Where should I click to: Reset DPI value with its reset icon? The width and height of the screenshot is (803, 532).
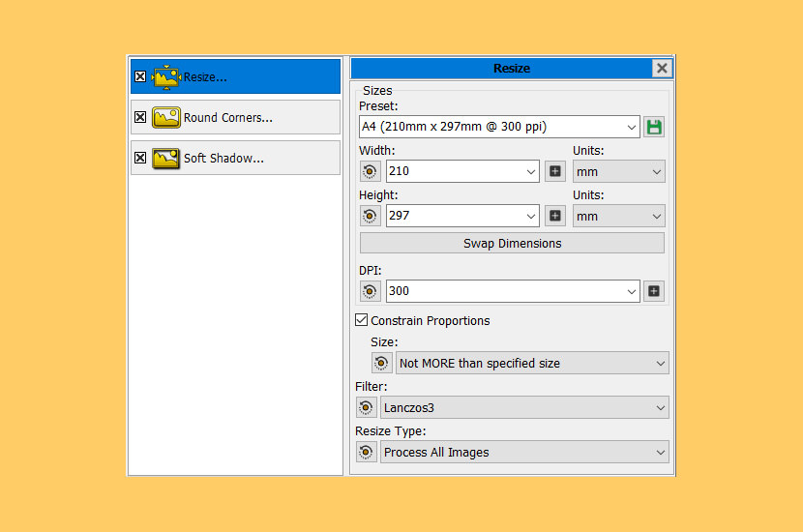pos(370,291)
